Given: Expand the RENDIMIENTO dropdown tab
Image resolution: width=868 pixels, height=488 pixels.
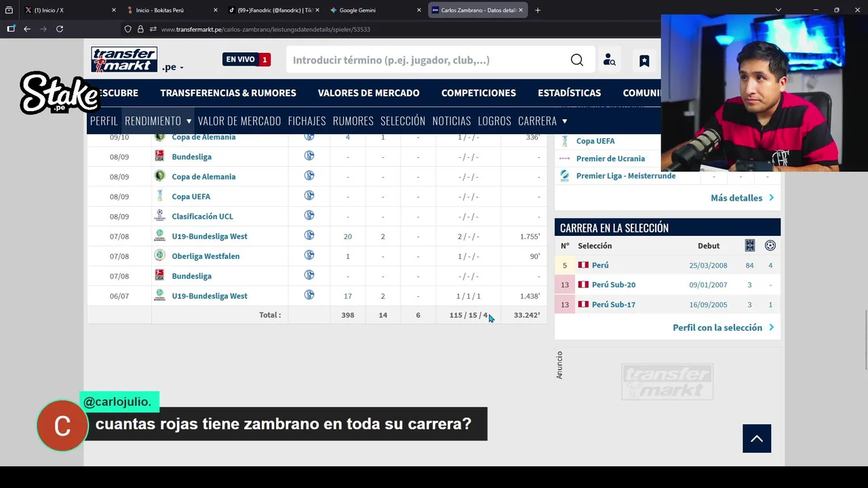Looking at the screenshot, I should 158,121.
